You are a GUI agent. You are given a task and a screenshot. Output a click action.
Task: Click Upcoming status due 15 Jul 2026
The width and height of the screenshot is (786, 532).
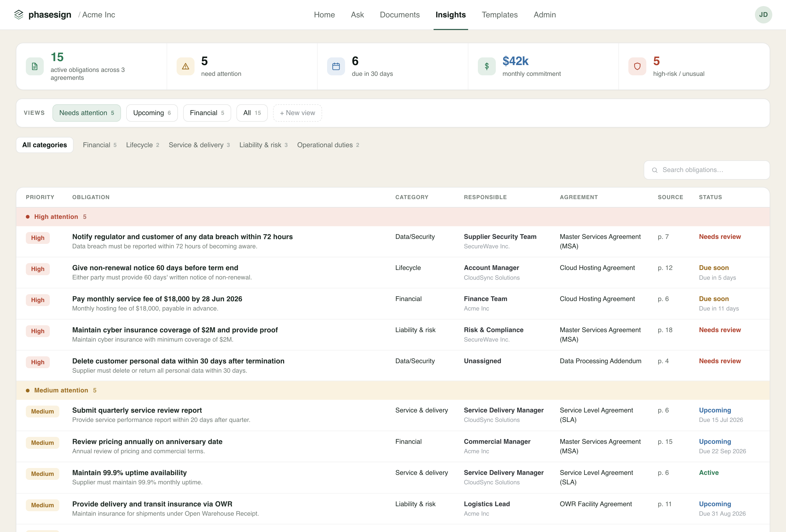tap(715, 410)
